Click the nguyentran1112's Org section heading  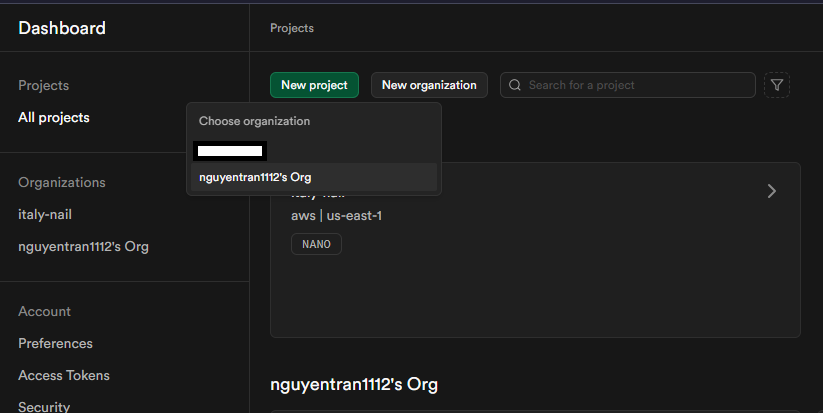click(x=354, y=384)
